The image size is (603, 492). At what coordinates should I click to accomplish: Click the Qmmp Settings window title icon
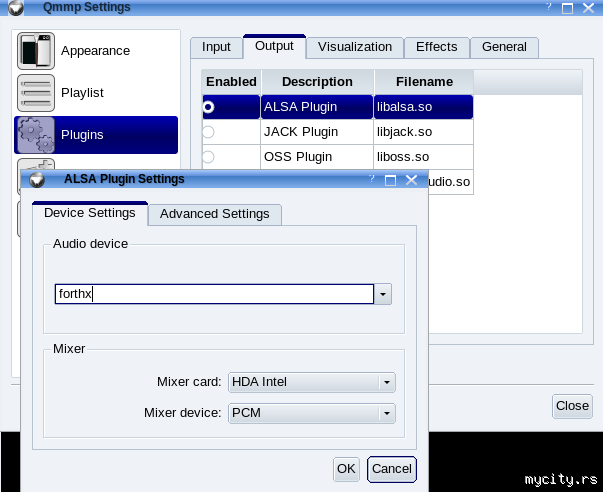point(16,7)
